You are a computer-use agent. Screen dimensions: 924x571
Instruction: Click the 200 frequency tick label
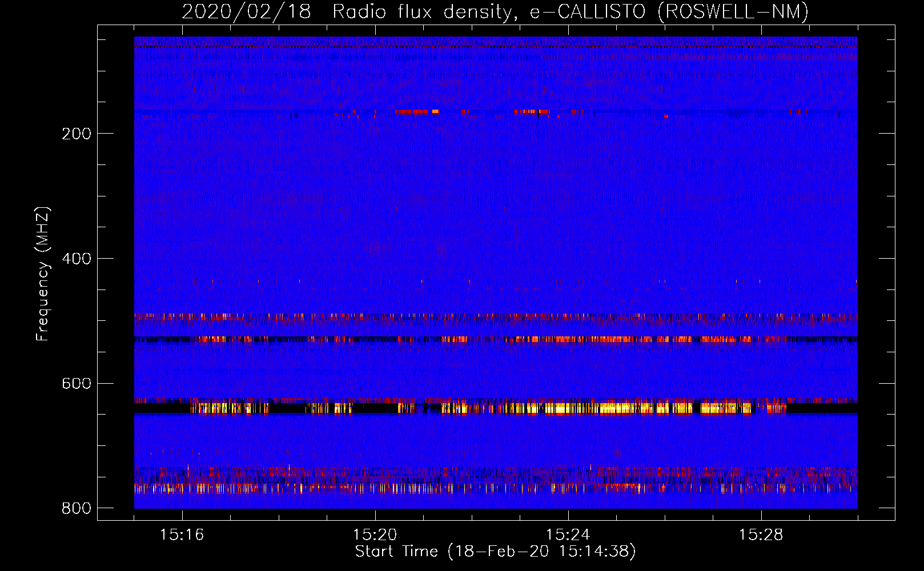pyautogui.click(x=77, y=134)
